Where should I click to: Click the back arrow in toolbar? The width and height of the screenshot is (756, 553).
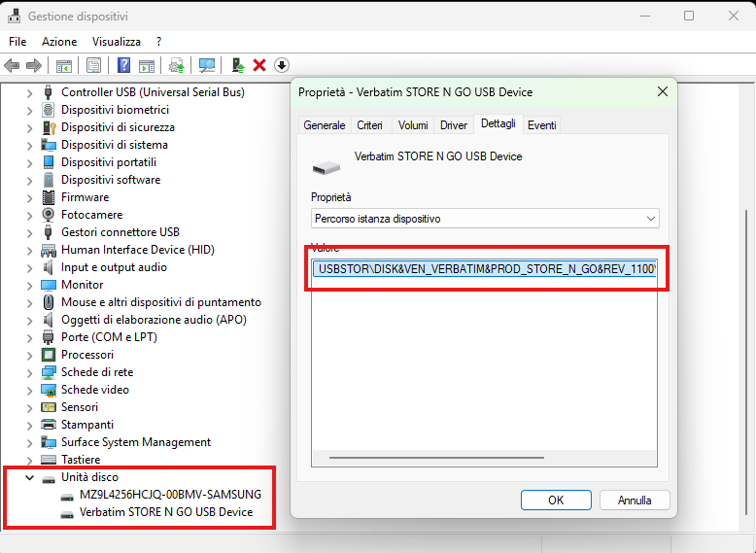pyautogui.click(x=12, y=65)
